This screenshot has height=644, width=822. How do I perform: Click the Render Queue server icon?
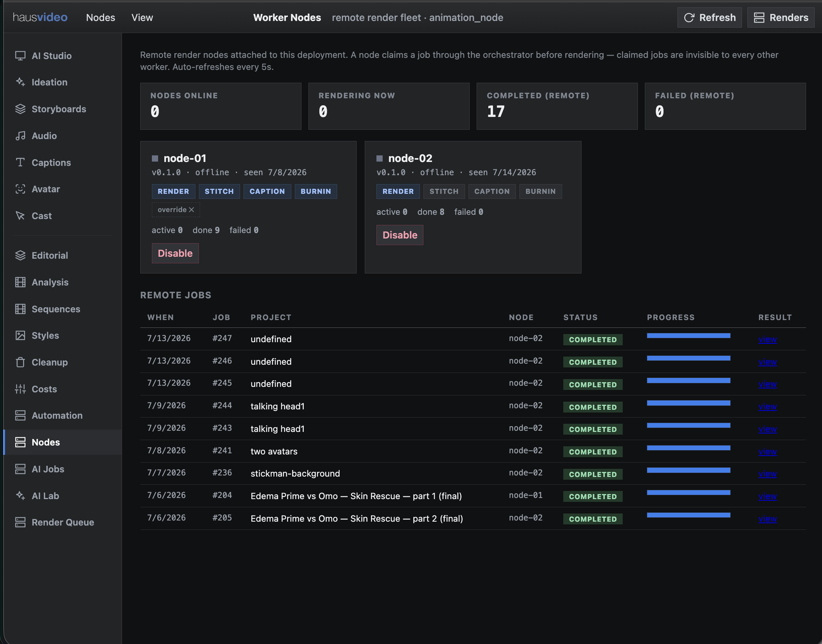point(20,522)
